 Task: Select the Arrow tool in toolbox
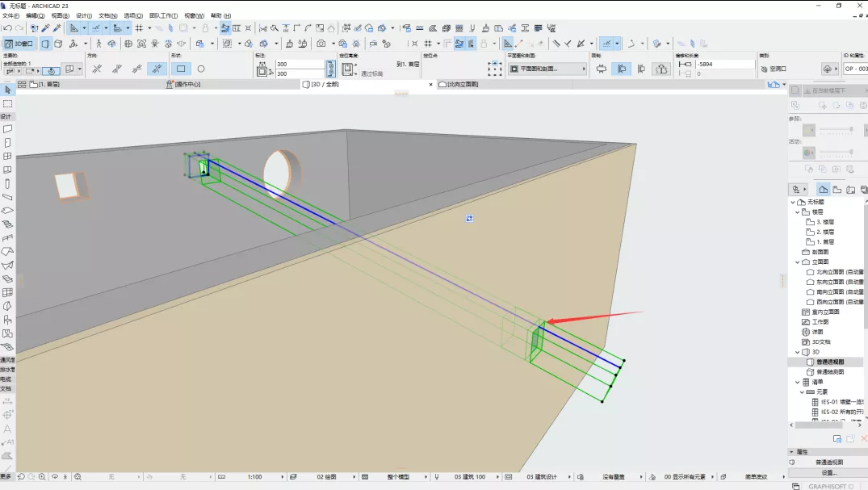[7, 91]
